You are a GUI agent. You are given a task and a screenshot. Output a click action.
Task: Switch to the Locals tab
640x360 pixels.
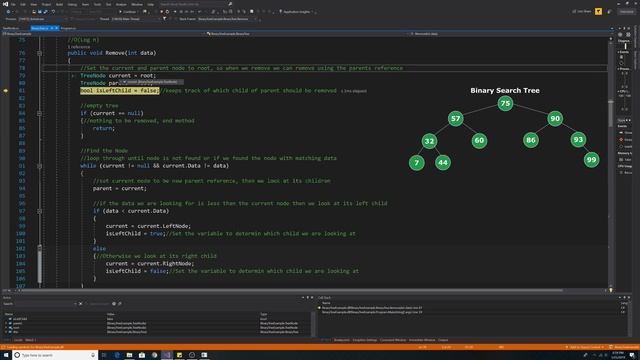(18, 340)
